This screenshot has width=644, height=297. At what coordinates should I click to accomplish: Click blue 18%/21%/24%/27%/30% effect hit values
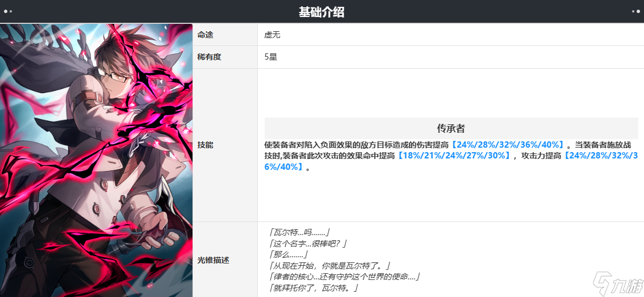[454, 155]
